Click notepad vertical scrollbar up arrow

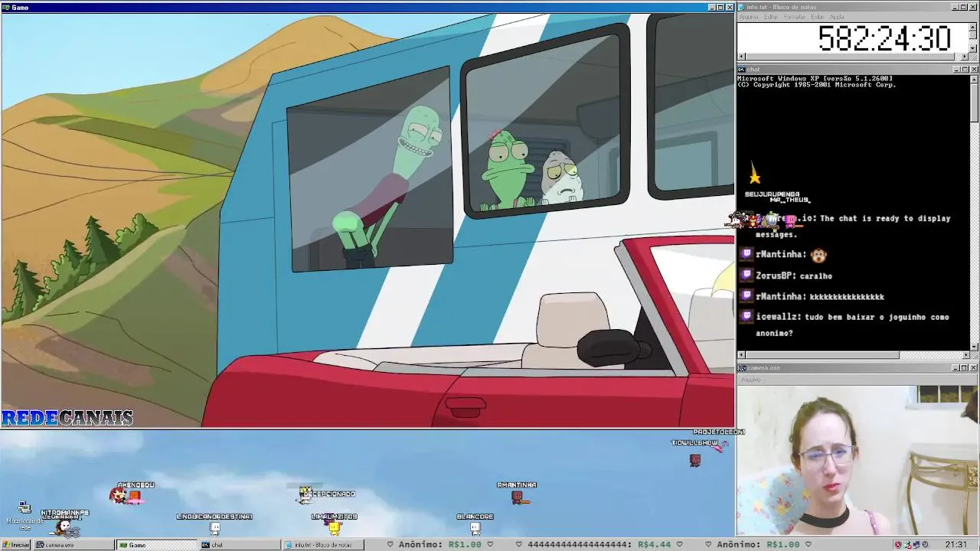(x=973, y=27)
